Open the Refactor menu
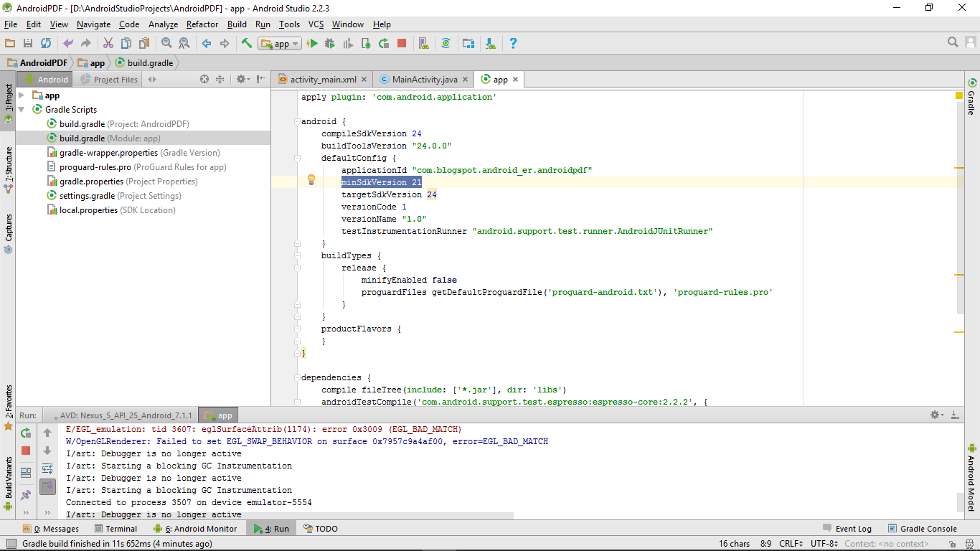 click(x=202, y=24)
